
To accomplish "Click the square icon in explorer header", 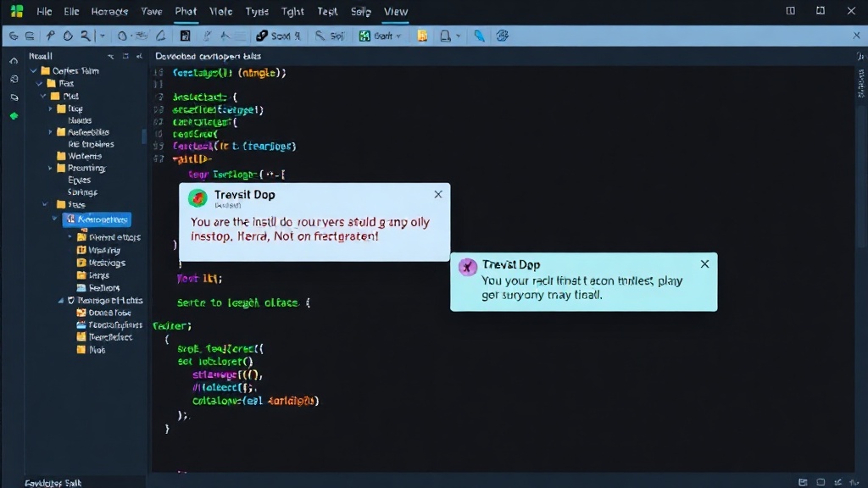I will [125, 57].
